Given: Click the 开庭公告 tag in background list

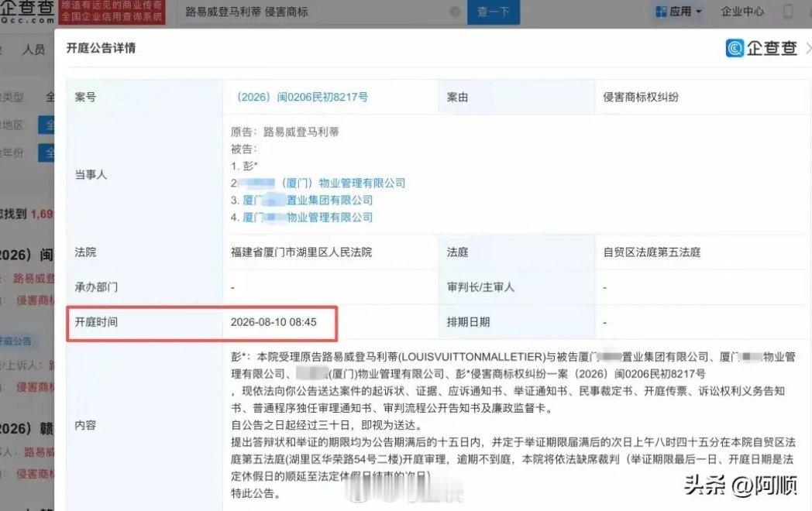Looking at the screenshot, I should click(x=16, y=341).
